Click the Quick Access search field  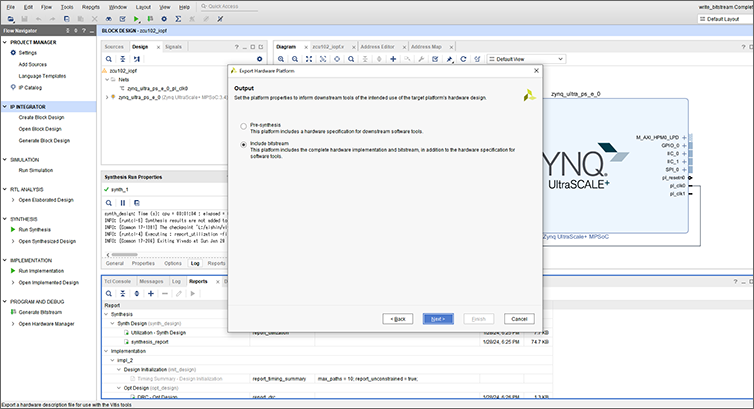(x=228, y=6)
